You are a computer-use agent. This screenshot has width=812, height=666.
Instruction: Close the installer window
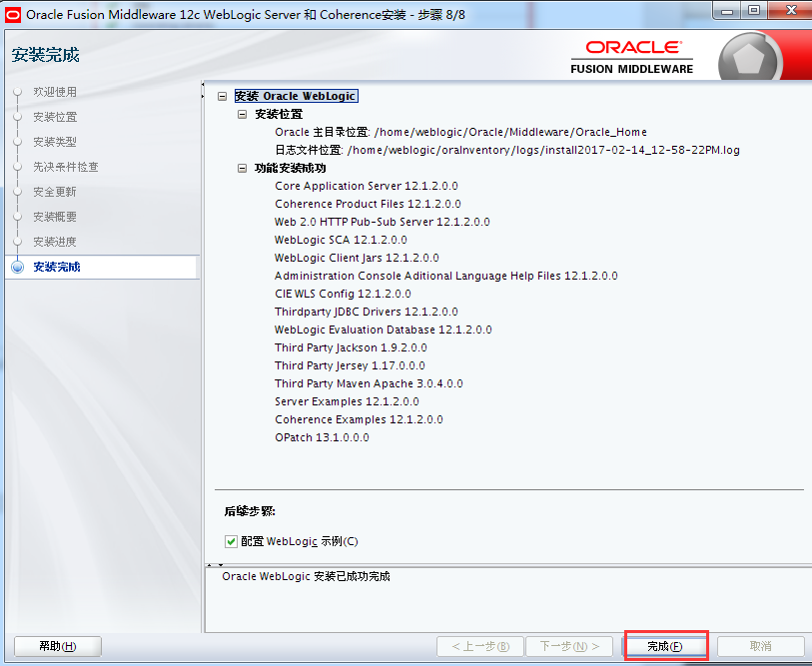point(791,10)
